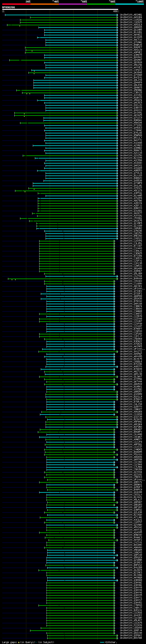
Task: Open hit UniRef100_A8IAN1
Action: 131,15
